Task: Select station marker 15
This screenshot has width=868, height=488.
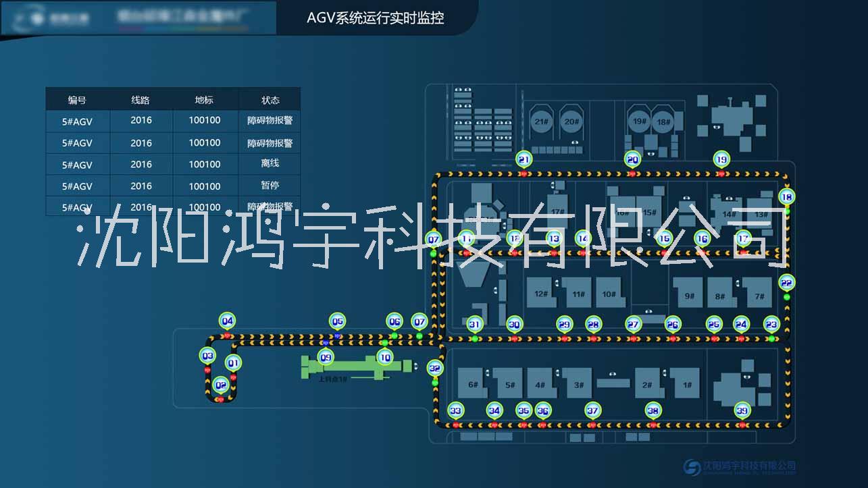Action: coord(664,238)
